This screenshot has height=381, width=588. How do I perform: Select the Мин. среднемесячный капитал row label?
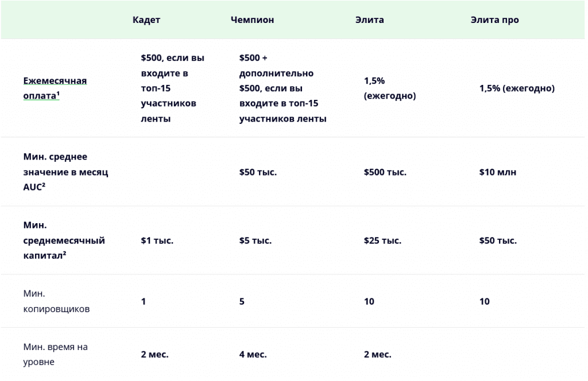click(64, 240)
